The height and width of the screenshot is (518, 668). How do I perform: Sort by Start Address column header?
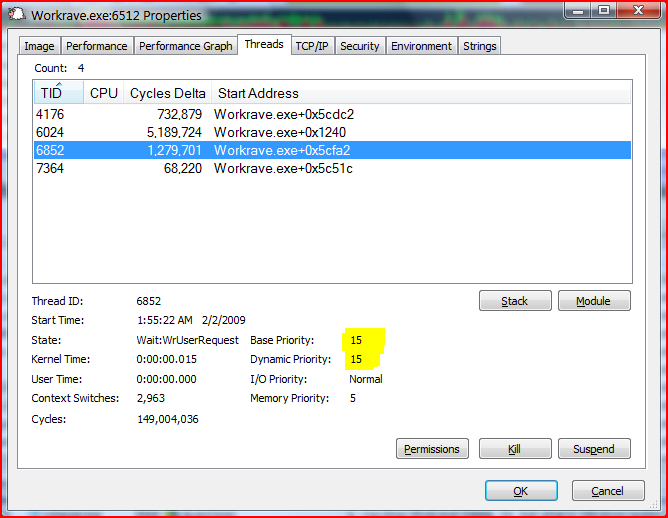coord(258,93)
